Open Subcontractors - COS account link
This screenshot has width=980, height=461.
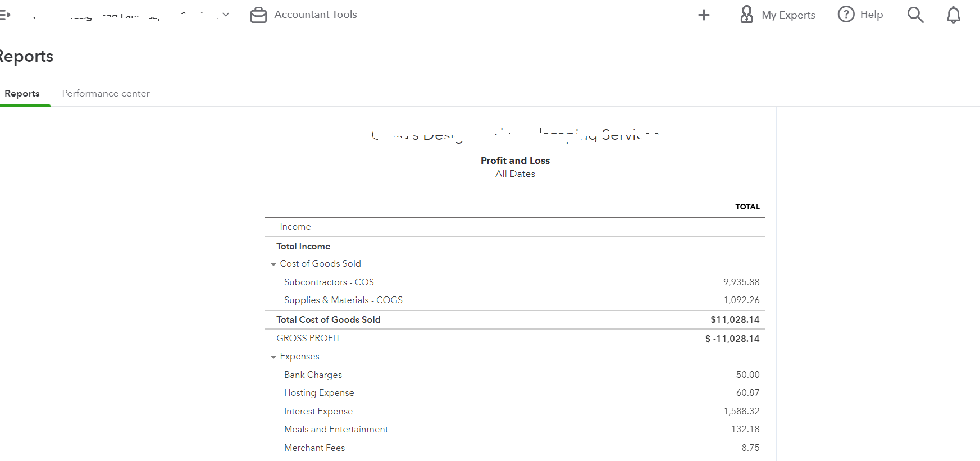(x=329, y=282)
